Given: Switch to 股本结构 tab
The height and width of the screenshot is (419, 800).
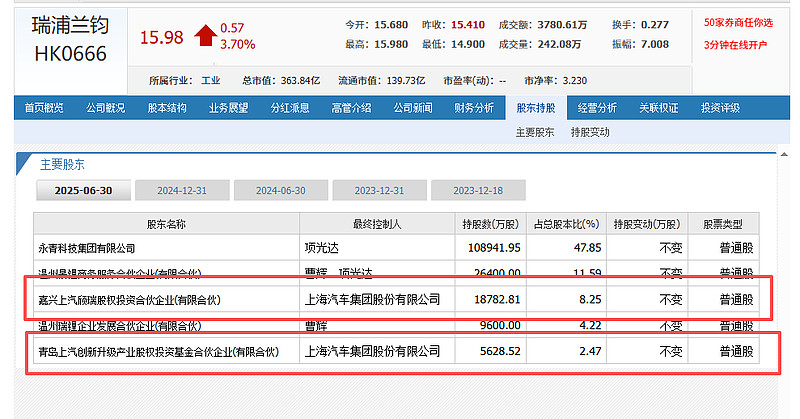Looking at the screenshot, I should pyautogui.click(x=167, y=108).
